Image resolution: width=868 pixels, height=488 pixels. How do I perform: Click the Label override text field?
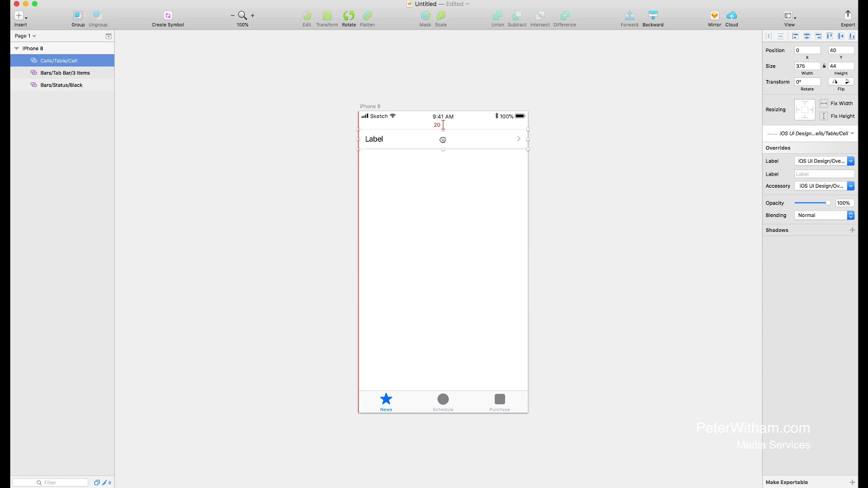point(824,174)
